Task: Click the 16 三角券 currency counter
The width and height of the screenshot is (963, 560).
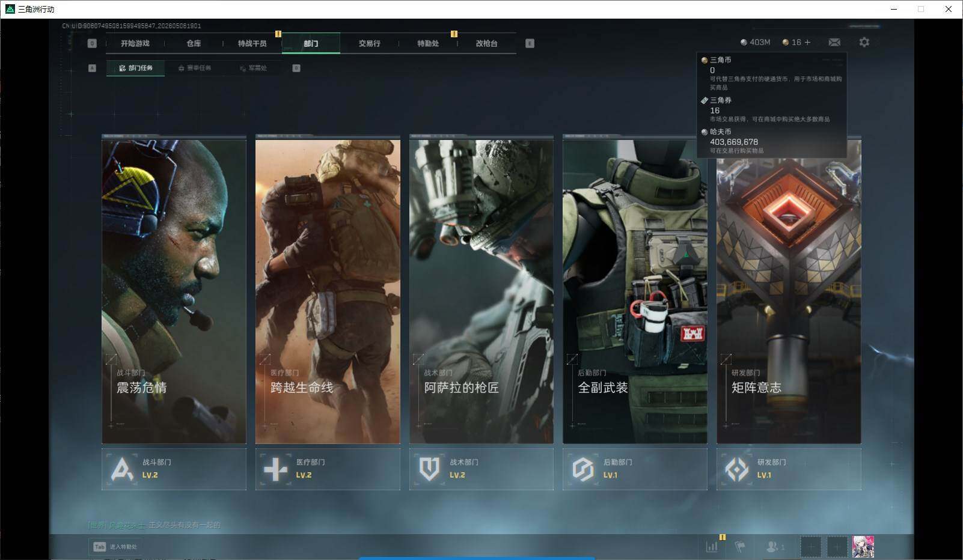Action: click(792, 42)
